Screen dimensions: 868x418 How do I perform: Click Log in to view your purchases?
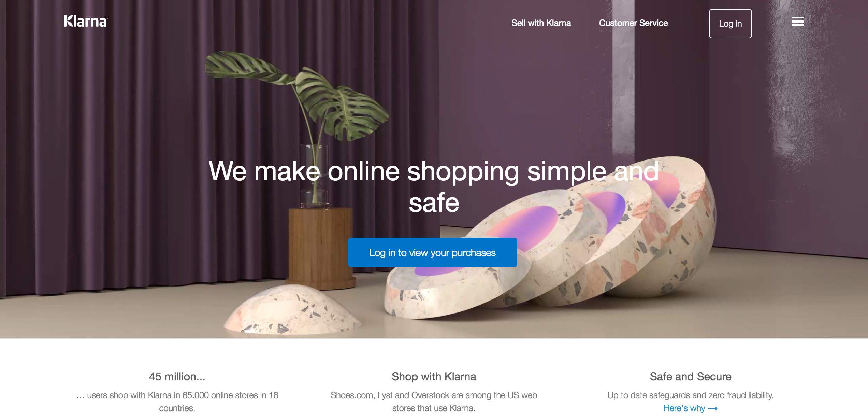(432, 252)
